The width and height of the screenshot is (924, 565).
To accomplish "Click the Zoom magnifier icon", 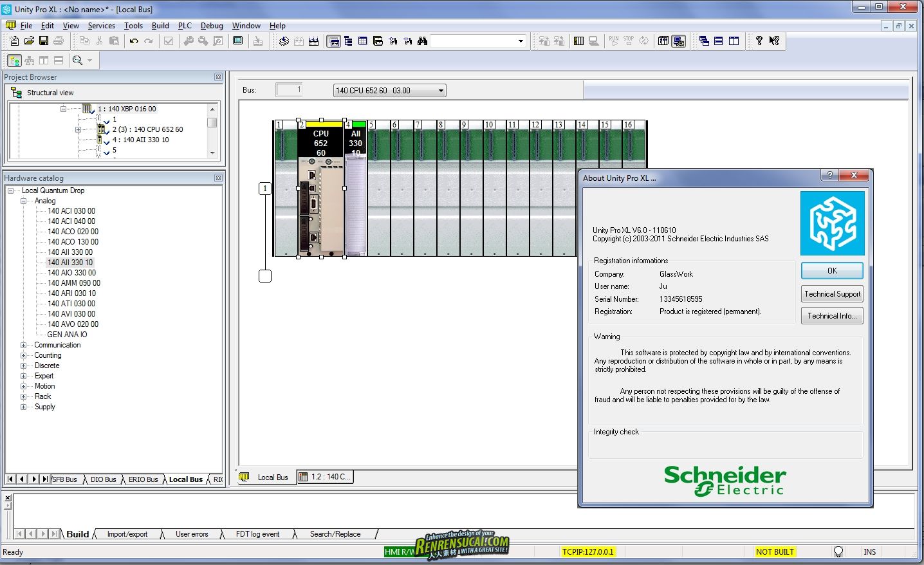I will click(78, 60).
